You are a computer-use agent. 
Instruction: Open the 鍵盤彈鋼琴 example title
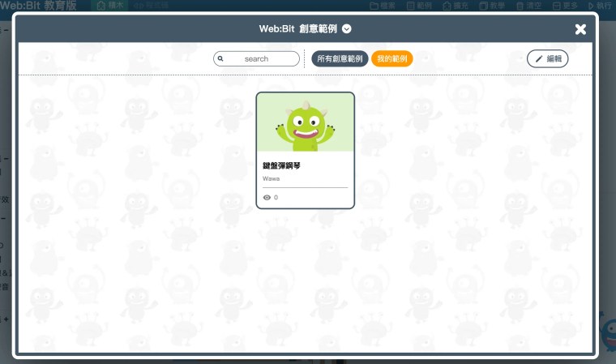click(x=281, y=165)
